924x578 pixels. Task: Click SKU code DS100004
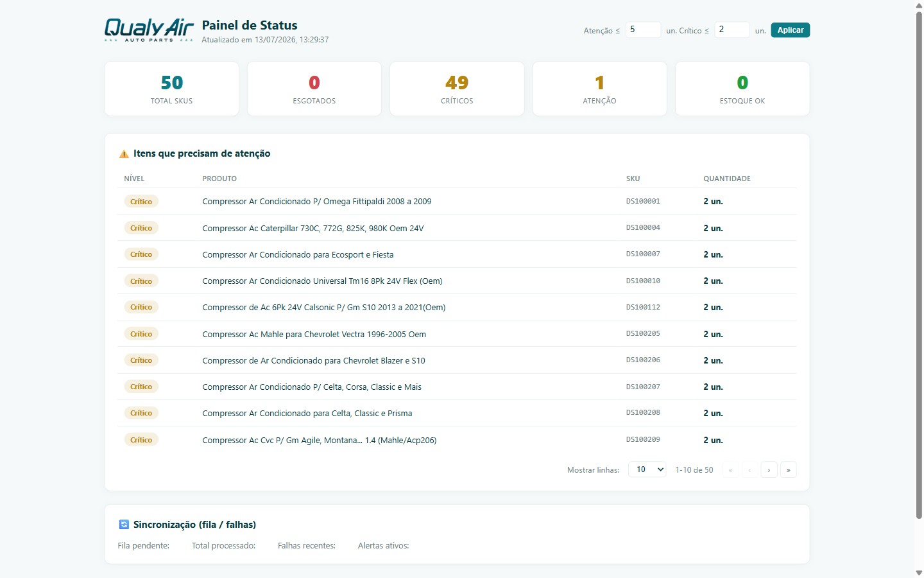(643, 228)
